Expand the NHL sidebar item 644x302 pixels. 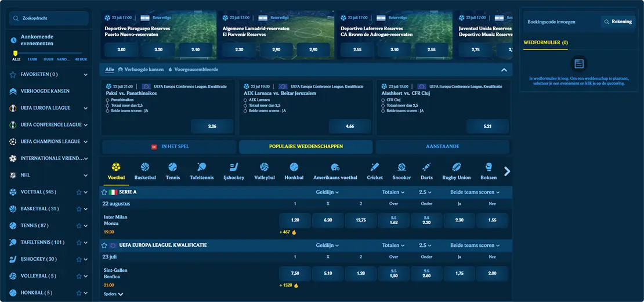(85, 175)
